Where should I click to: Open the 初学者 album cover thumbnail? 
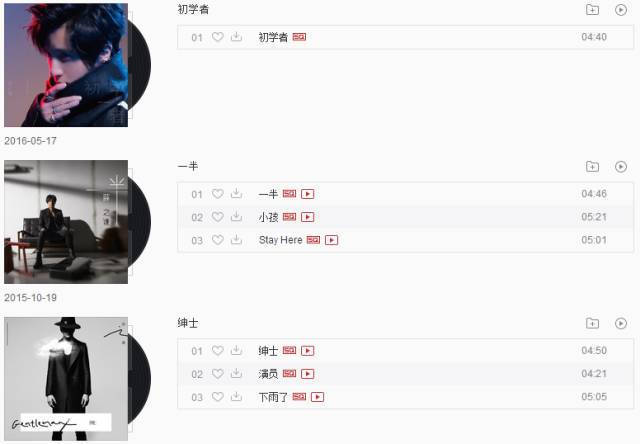(x=66, y=65)
